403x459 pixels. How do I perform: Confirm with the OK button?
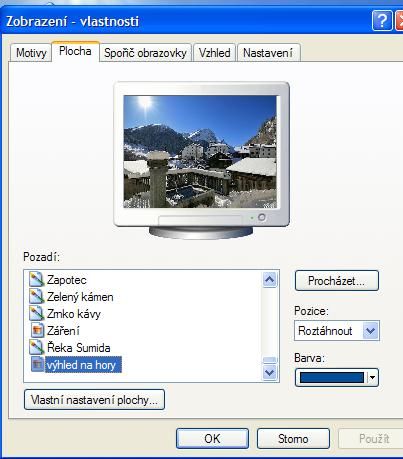[212, 439]
